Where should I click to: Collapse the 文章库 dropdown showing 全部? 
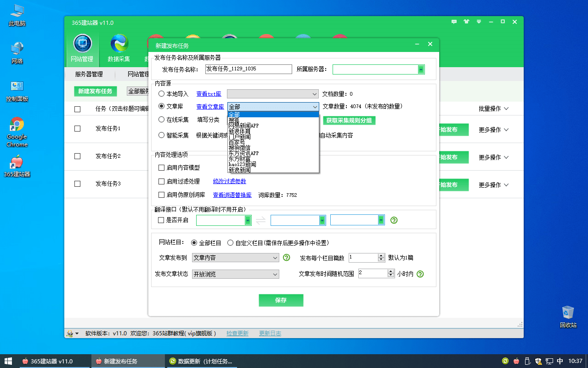273,107
